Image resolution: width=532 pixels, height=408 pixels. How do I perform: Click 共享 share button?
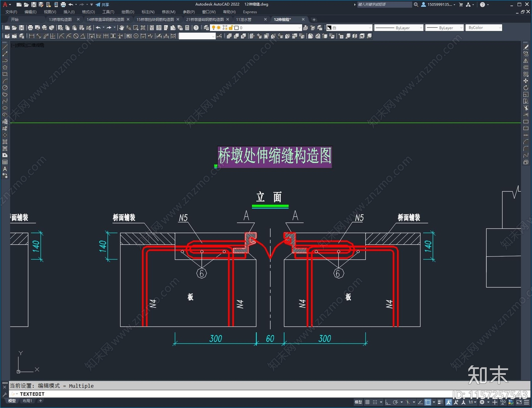pos(103,5)
